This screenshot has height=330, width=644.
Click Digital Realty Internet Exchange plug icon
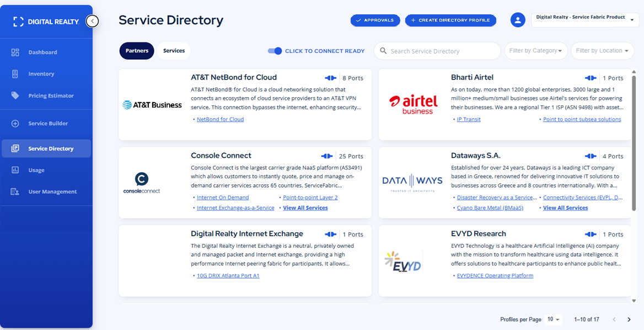[330, 234]
